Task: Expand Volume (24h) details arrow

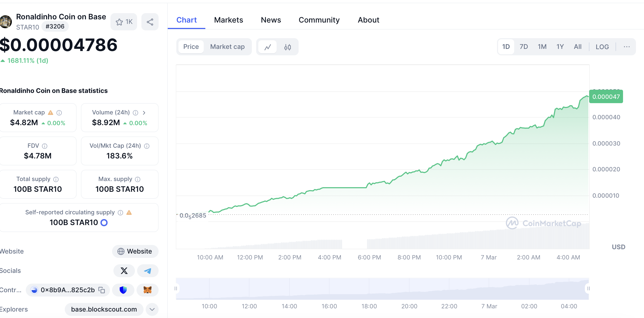Action: [x=144, y=113]
